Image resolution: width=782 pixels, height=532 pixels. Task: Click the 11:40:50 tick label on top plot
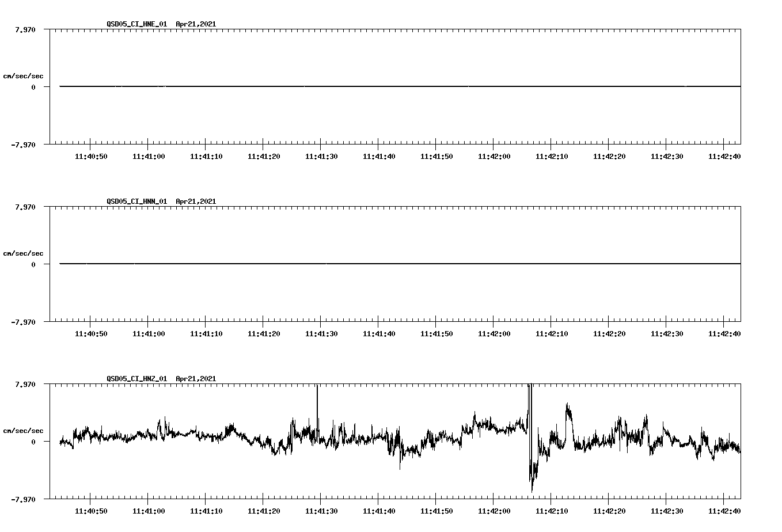(92, 154)
